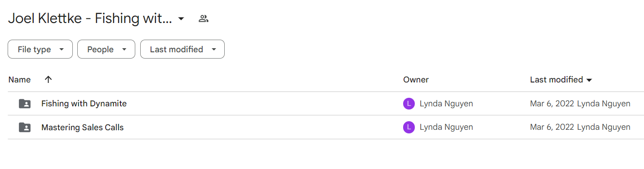
Task: Click the Last modified column header label
Action: pyautogui.click(x=556, y=80)
